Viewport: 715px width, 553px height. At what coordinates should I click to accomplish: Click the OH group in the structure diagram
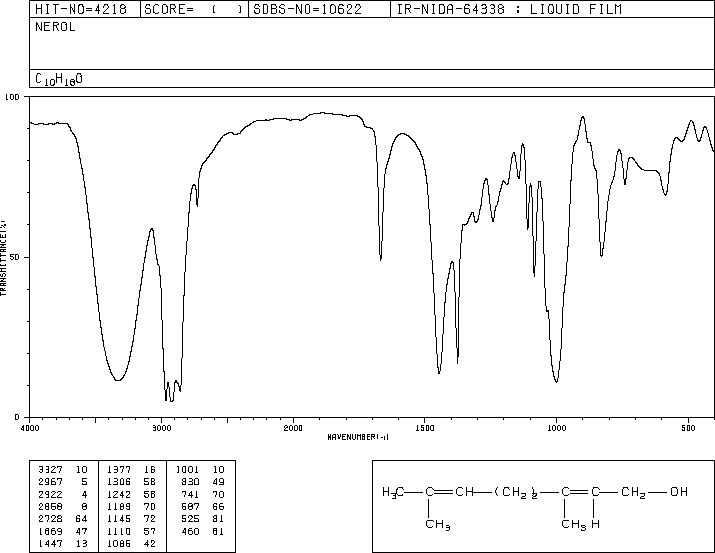(x=679, y=492)
